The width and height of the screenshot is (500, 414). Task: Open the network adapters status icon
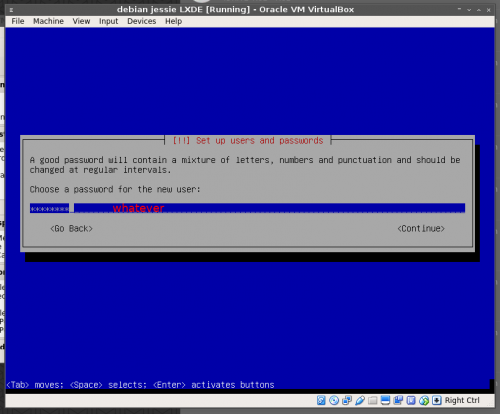[x=347, y=400]
